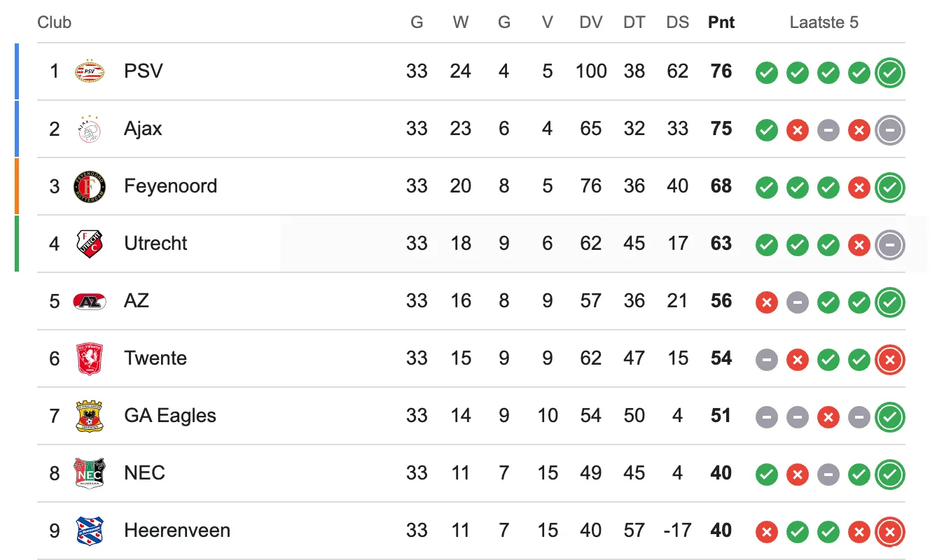Open Feyenoord's latest outlined win icon

click(x=890, y=187)
